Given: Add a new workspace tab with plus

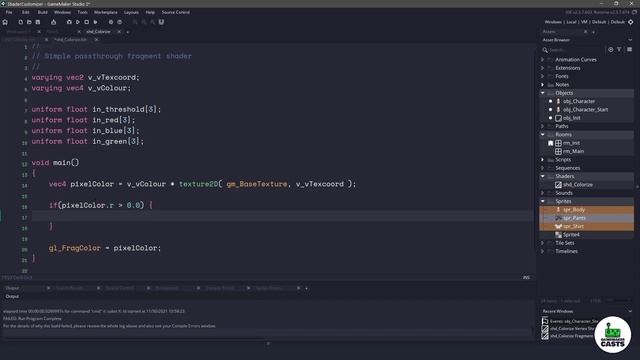Looking at the screenshot, I should tap(127, 31).
